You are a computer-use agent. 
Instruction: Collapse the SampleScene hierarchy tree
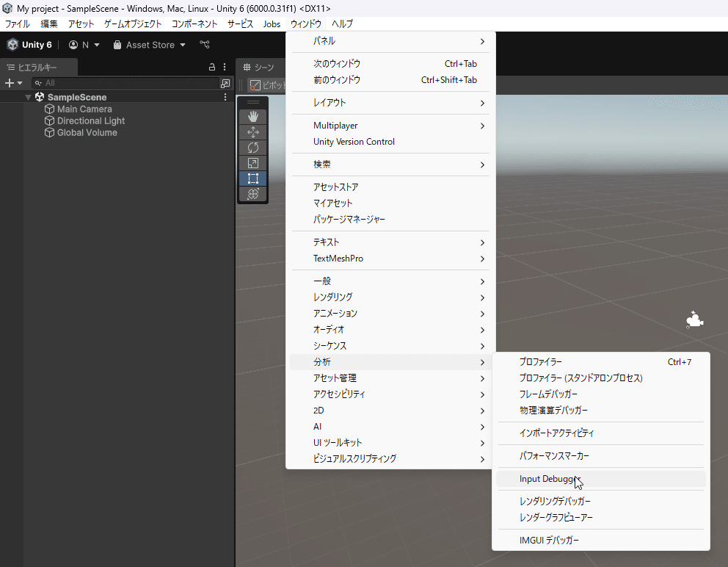(27, 96)
